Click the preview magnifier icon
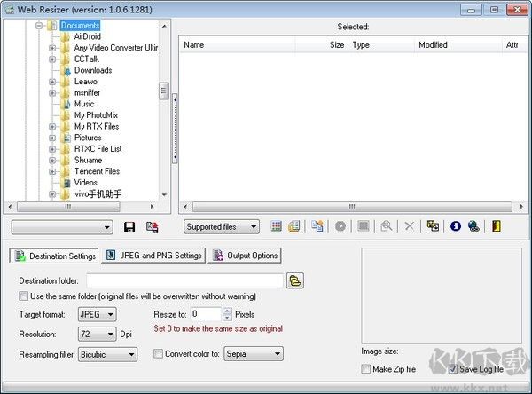The height and width of the screenshot is (394, 532). coord(387,226)
